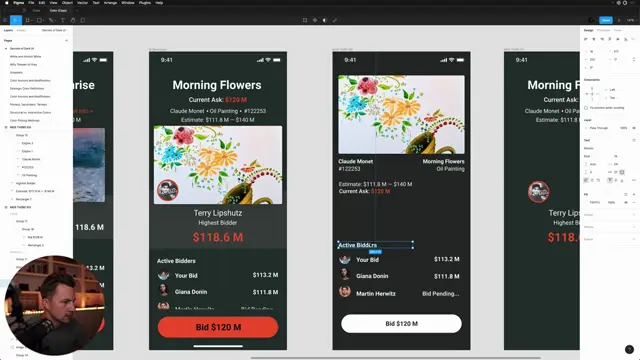Switch to the Assets tab
Viewport: 640px width, 360px height.
tap(21, 30)
